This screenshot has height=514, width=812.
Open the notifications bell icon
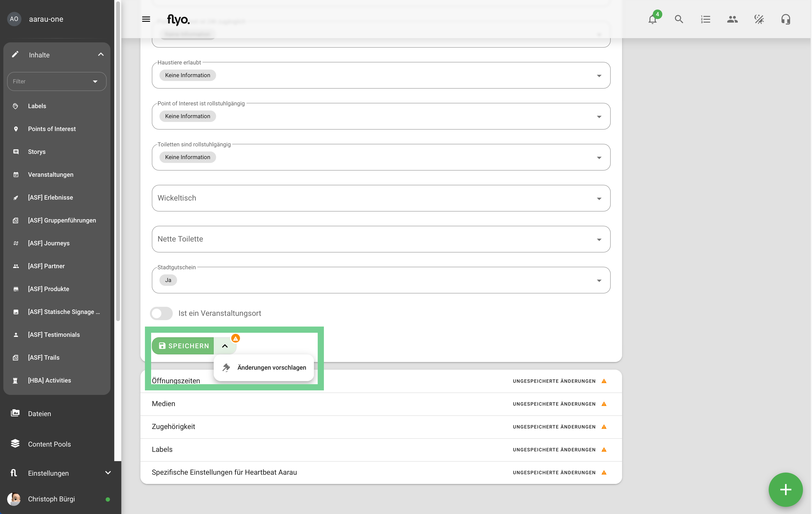pyautogui.click(x=652, y=19)
